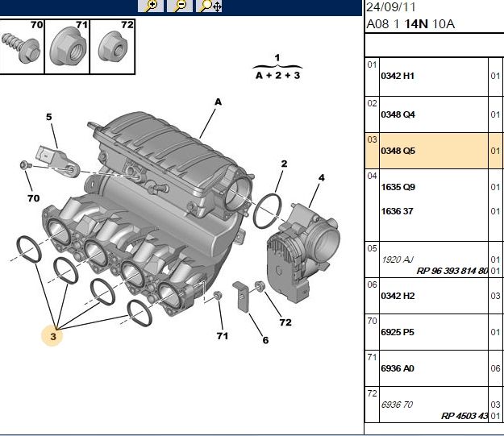The height and width of the screenshot is (436, 504).
Task: Open replacement part RP 4503 43
Action: tap(464, 416)
